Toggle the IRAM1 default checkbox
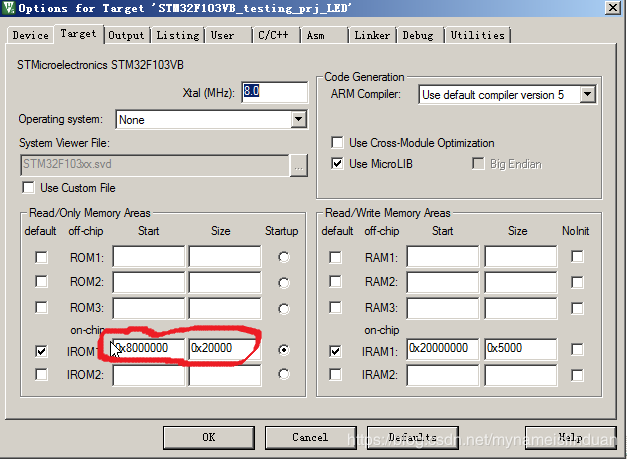 (x=335, y=351)
